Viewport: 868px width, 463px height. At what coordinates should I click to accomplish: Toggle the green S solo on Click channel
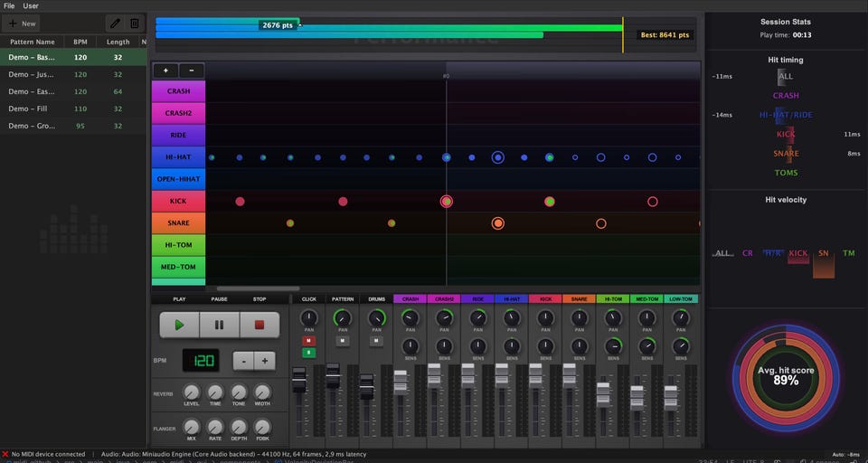pyautogui.click(x=309, y=353)
